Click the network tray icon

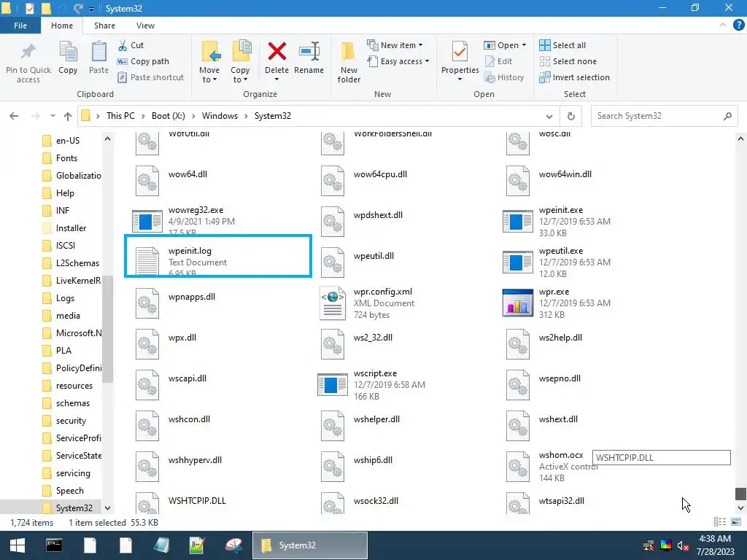point(649,545)
